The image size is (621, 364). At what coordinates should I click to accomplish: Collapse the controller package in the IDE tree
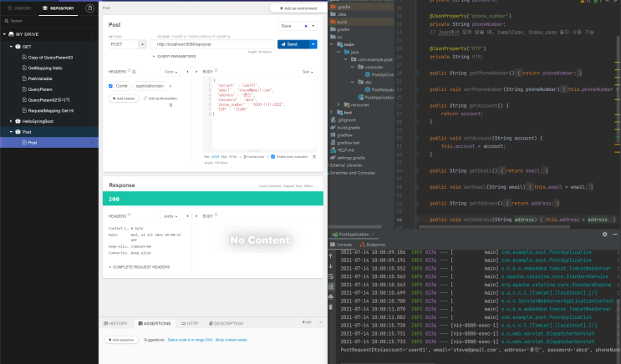coord(353,67)
